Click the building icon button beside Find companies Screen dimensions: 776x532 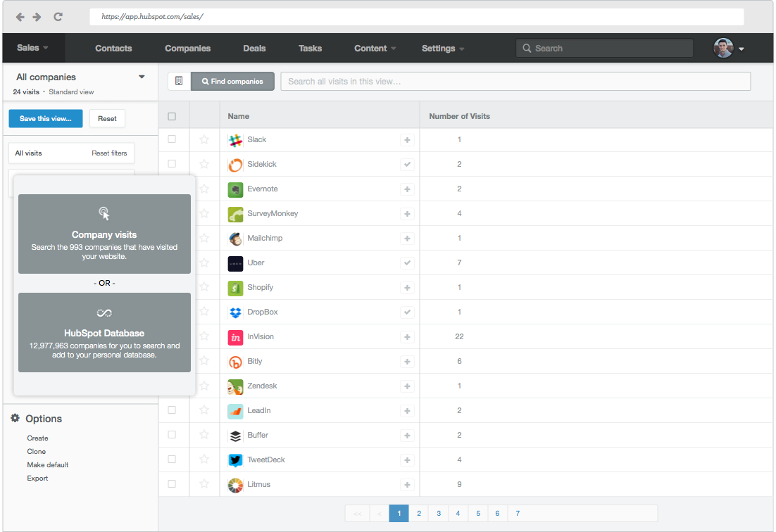tap(179, 81)
